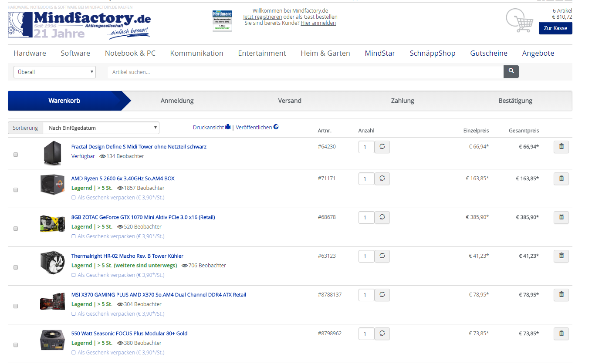Go to MindStar section
The width and height of the screenshot is (592, 364).
coord(380,53)
